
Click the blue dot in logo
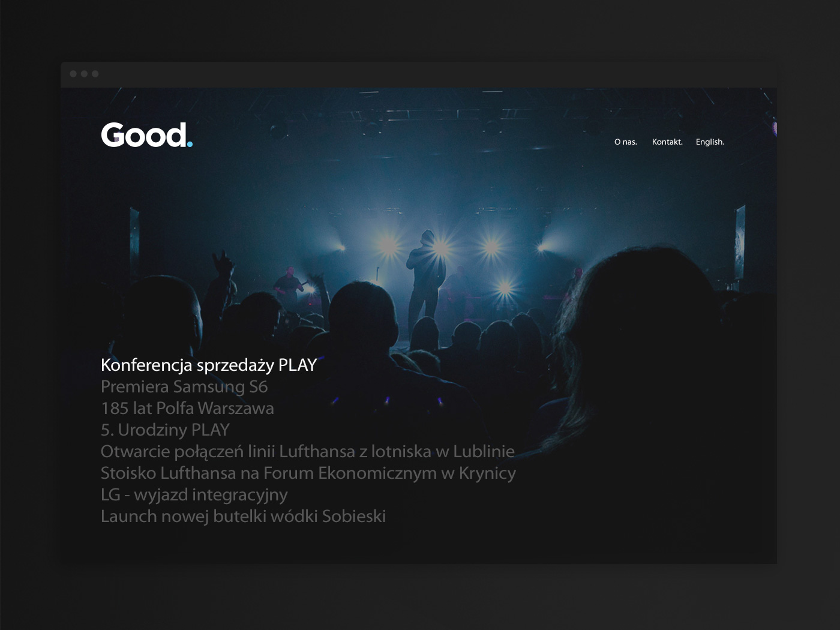coord(190,144)
